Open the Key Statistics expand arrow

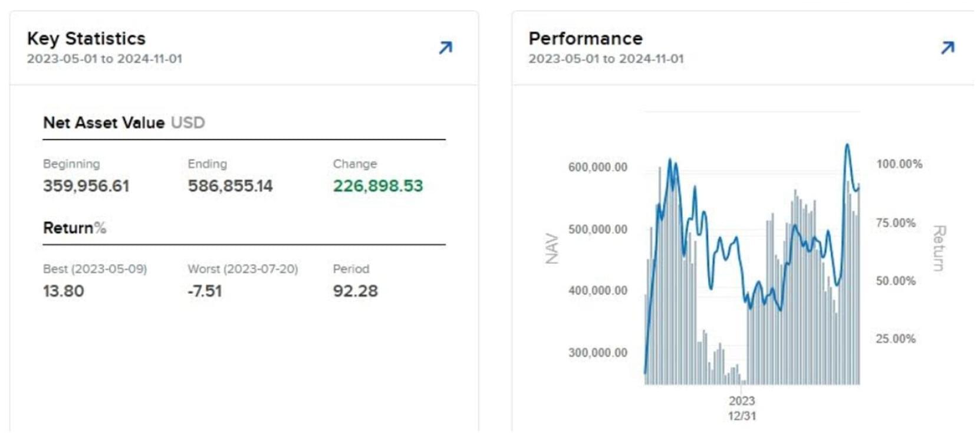(x=445, y=48)
